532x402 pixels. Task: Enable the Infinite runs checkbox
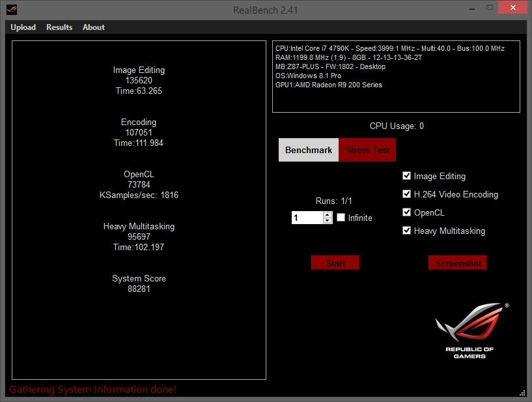(x=341, y=218)
